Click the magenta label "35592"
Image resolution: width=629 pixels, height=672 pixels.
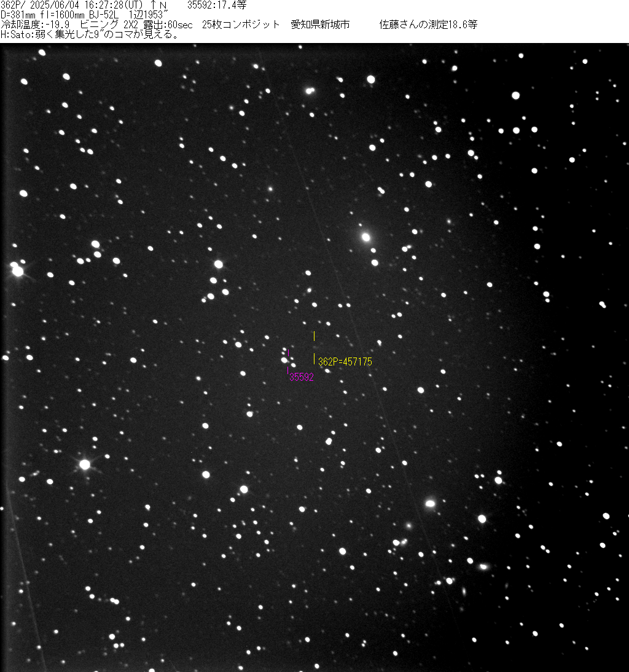point(302,377)
